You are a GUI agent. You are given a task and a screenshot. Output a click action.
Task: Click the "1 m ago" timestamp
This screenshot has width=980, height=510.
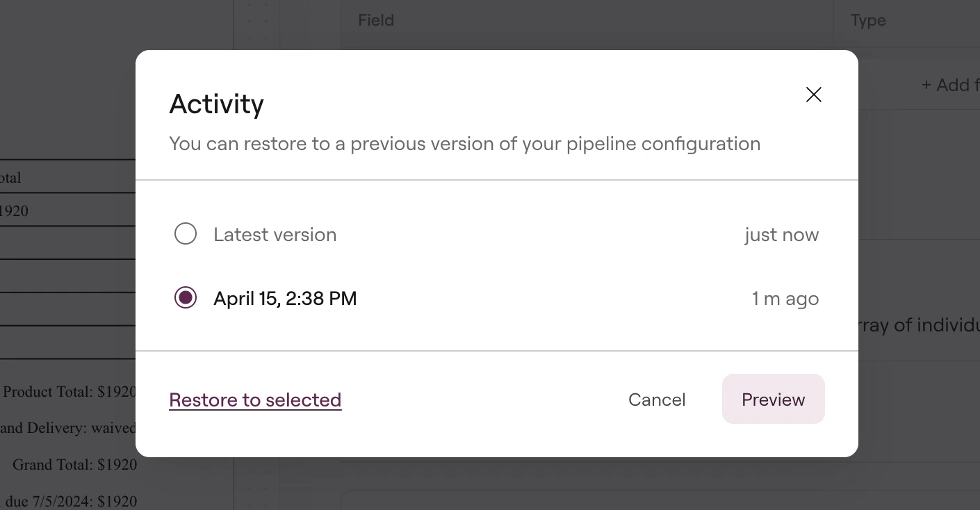pyautogui.click(x=785, y=297)
